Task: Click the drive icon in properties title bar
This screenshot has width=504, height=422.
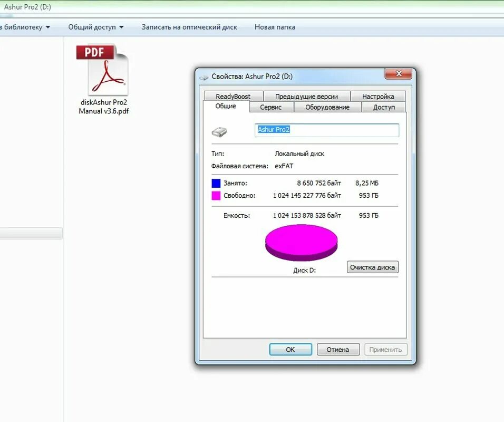Action: (204, 77)
